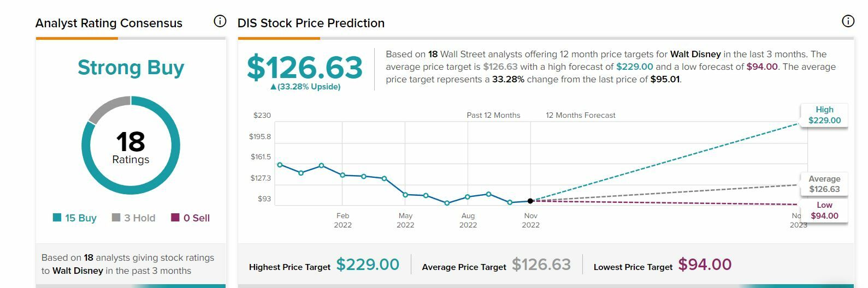868x288 pixels.
Task: Click the purple Sell legend square
Action: 175,218
